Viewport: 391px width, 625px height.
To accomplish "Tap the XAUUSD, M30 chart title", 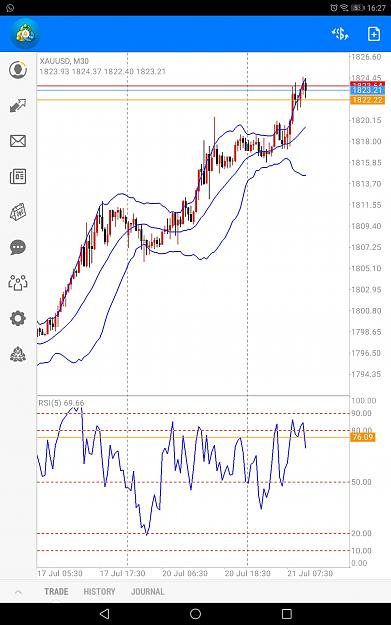I will (x=64, y=61).
